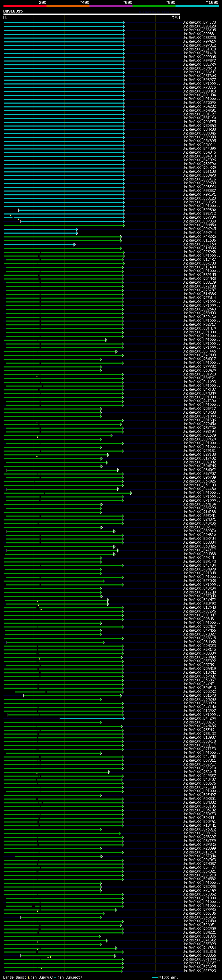
Task: Select hit label UniRef100_Q02543
Action: tap(199, 309)
